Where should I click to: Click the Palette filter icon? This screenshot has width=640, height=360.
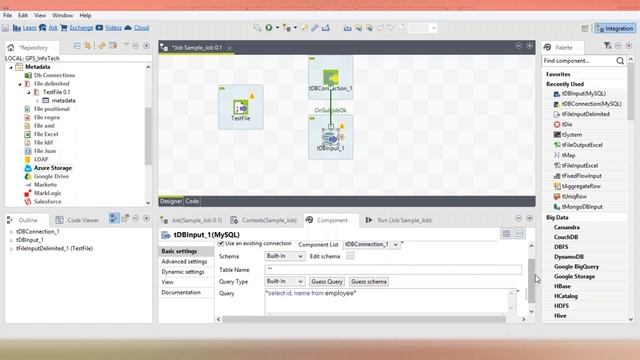pyautogui.click(x=607, y=46)
